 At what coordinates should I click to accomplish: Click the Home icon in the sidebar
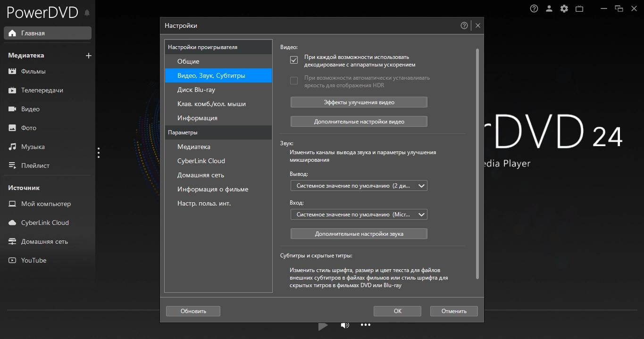12,33
